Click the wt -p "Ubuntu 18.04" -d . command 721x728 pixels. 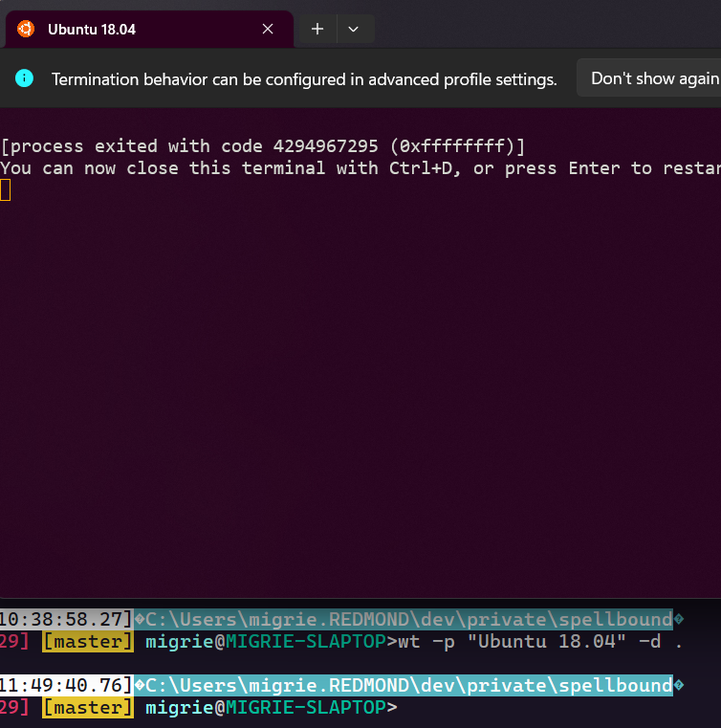pos(540,642)
